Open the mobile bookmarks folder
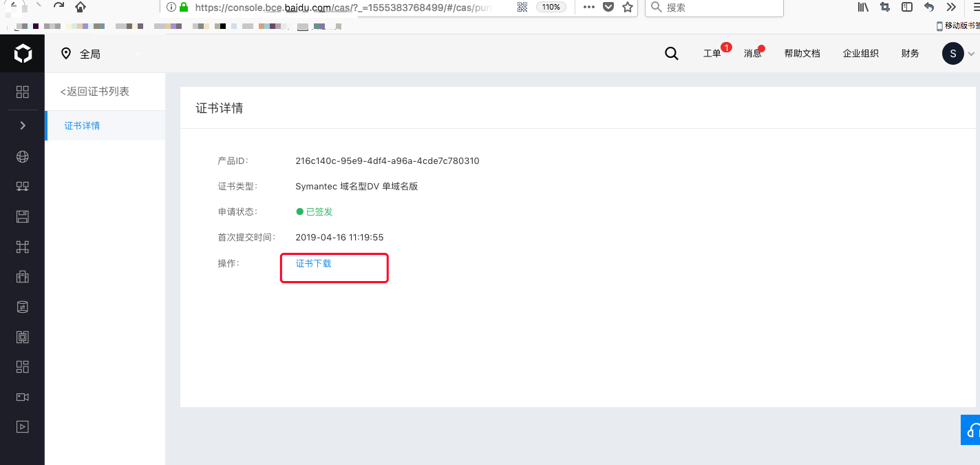 [x=958, y=25]
